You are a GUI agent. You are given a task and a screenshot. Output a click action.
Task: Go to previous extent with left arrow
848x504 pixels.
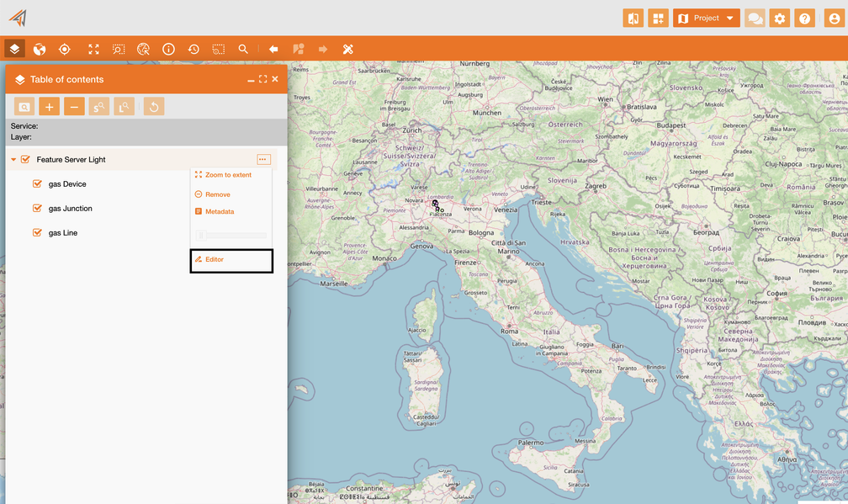pos(273,49)
